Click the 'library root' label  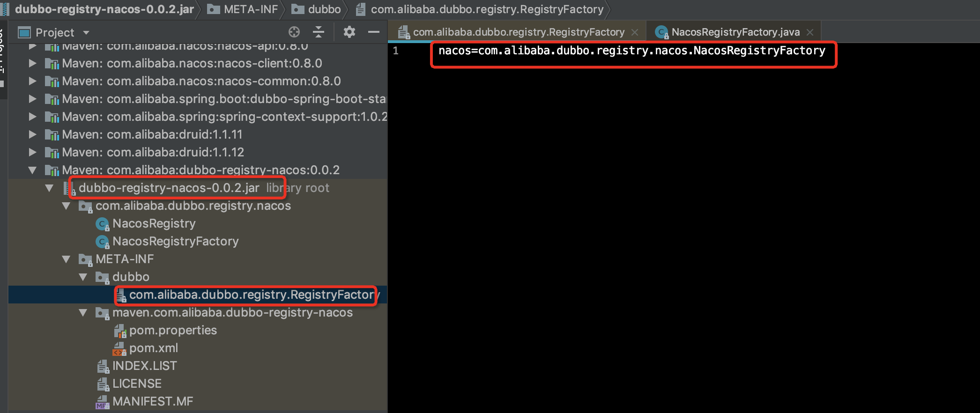(x=298, y=188)
